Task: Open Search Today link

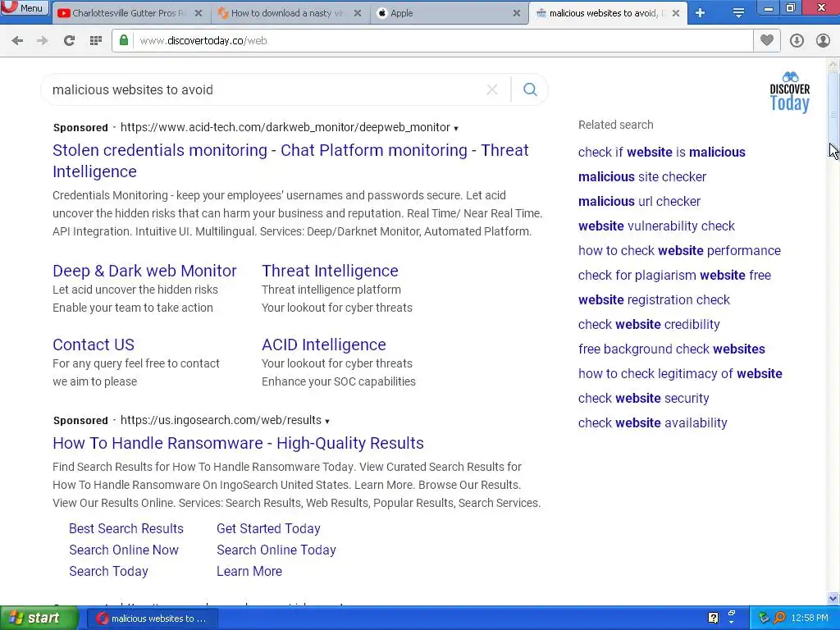Action: pos(108,571)
